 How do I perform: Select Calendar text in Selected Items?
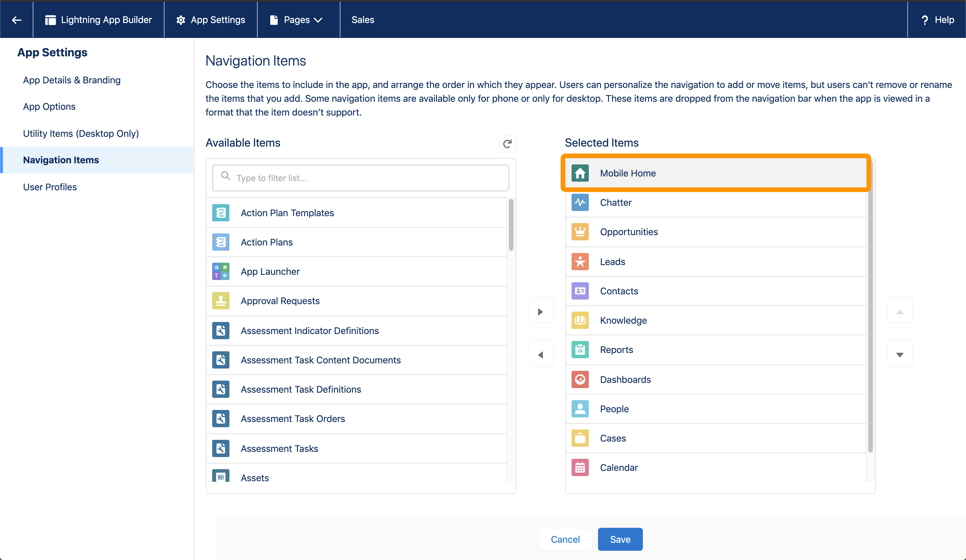(619, 468)
